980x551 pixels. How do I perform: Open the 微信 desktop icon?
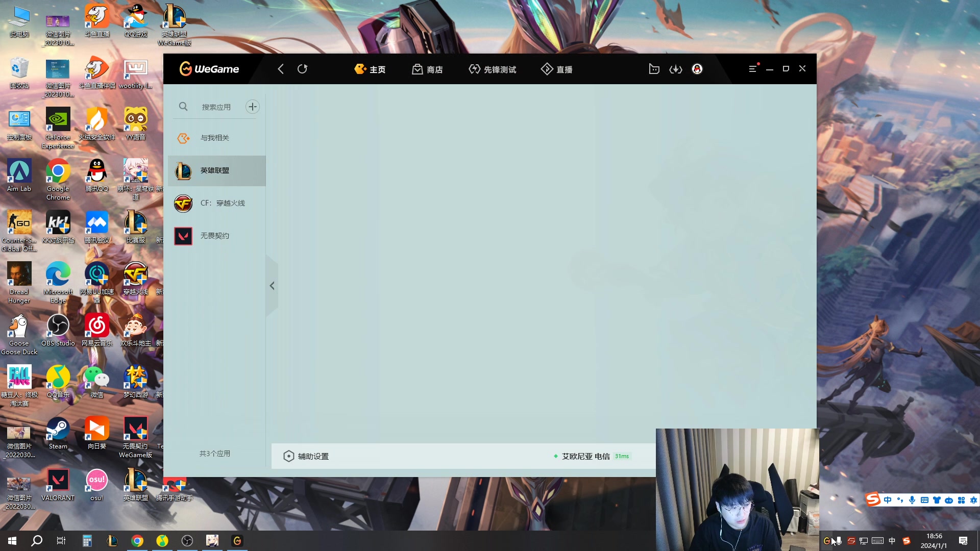coord(97,382)
